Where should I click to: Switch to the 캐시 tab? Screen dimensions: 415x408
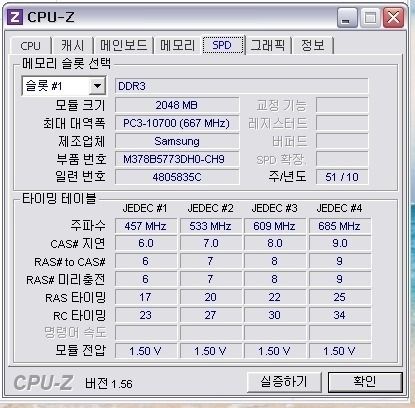click(72, 46)
